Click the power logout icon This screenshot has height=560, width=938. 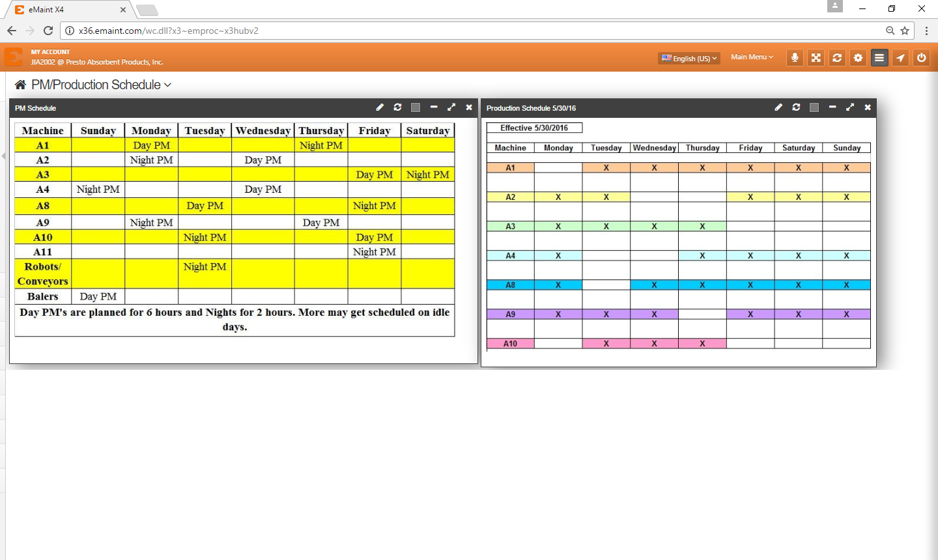pos(921,58)
